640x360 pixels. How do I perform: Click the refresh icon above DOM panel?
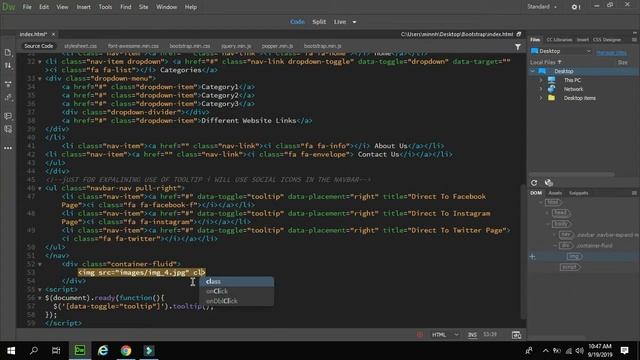click(x=534, y=182)
